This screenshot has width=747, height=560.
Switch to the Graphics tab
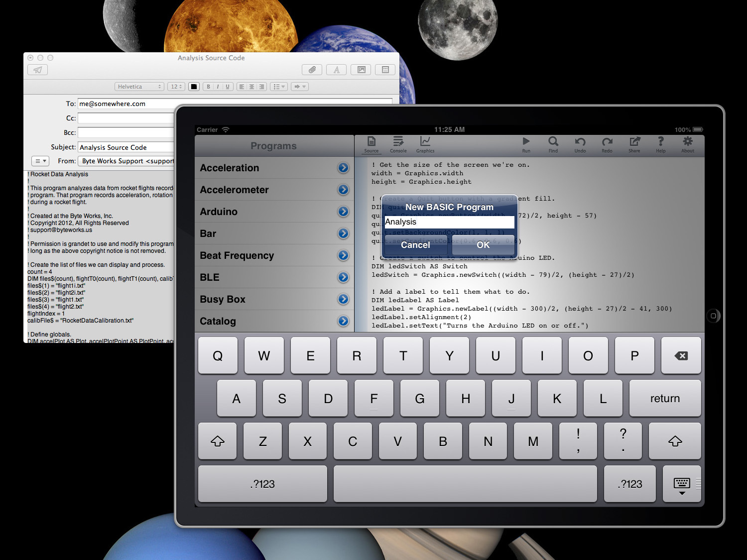pos(425,144)
